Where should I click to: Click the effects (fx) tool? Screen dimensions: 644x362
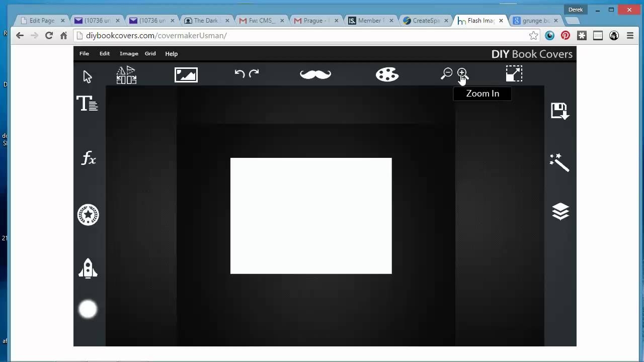click(88, 158)
